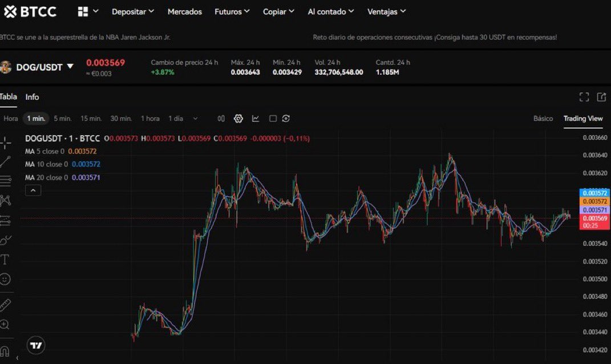Click the DOG coin avatar icon
611x364 pixels.
pos(6,67)
